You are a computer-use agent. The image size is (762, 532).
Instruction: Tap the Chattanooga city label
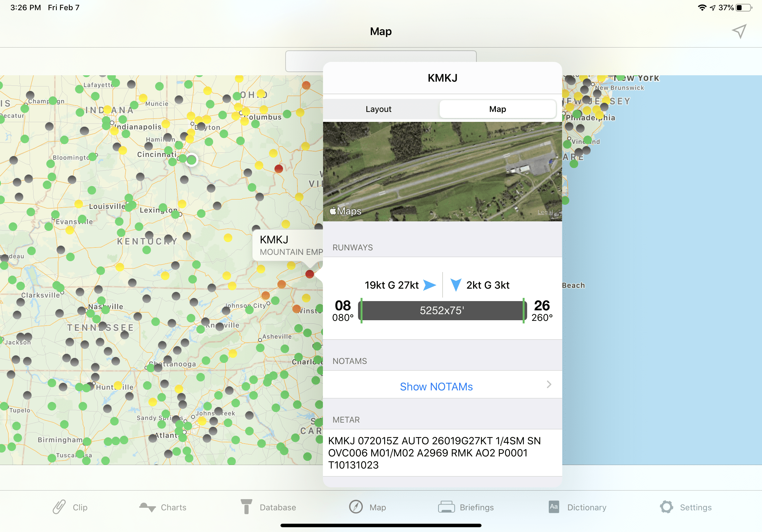click(173, 364)
